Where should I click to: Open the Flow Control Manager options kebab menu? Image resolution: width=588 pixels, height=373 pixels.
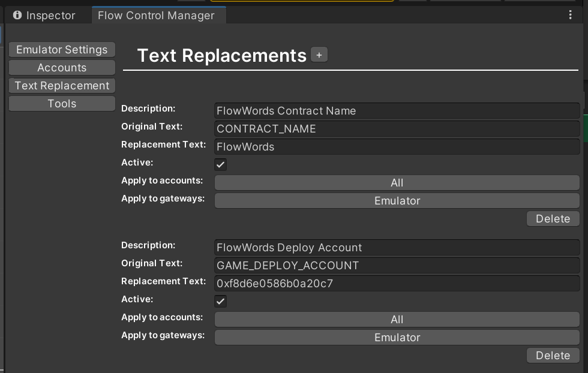pyautogui.click(x=571, y=15)
